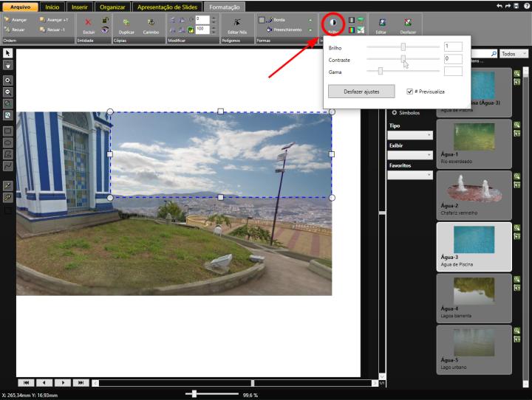Select the Formatação tab
Screen dimensions: 532x400
coord(225,7)
